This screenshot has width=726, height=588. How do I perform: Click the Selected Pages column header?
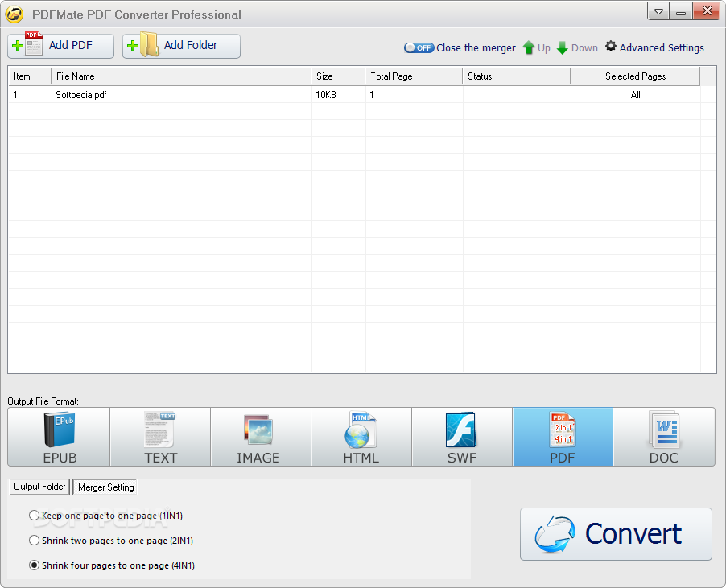coord(635,76)
